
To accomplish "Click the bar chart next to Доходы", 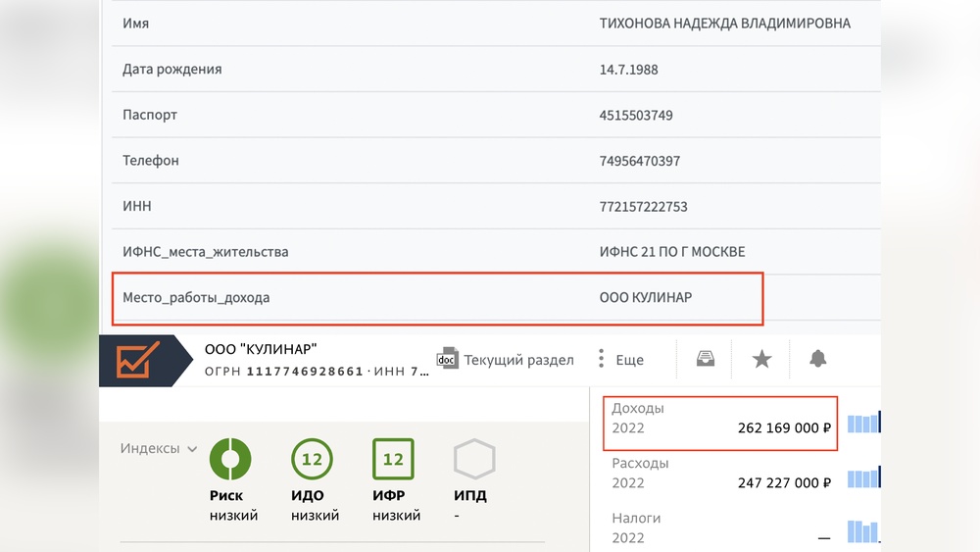I will coord(864,424).
